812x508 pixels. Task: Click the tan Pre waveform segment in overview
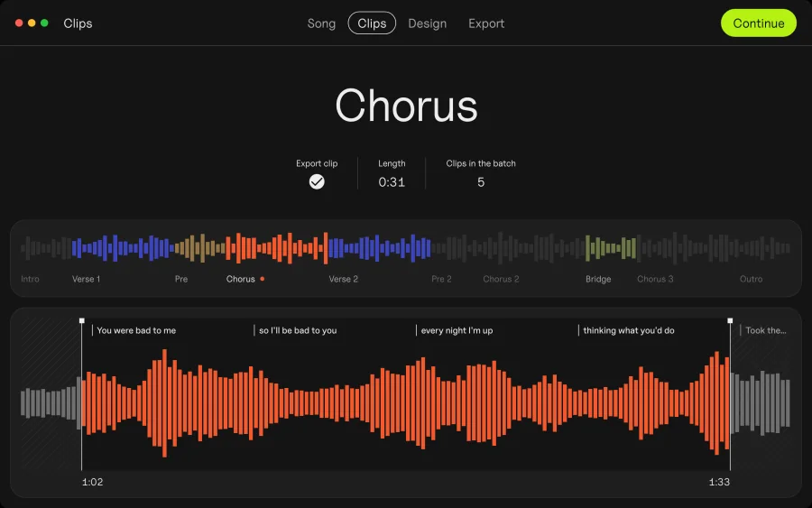coord(199,248)
